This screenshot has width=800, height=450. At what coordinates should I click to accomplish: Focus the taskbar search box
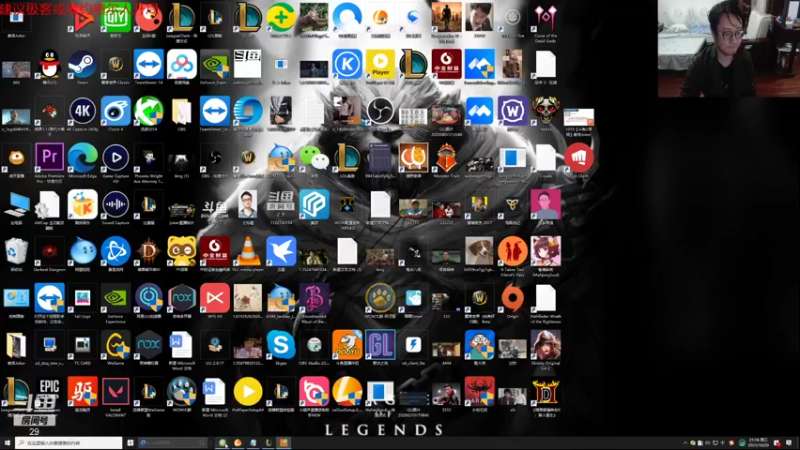68,443
